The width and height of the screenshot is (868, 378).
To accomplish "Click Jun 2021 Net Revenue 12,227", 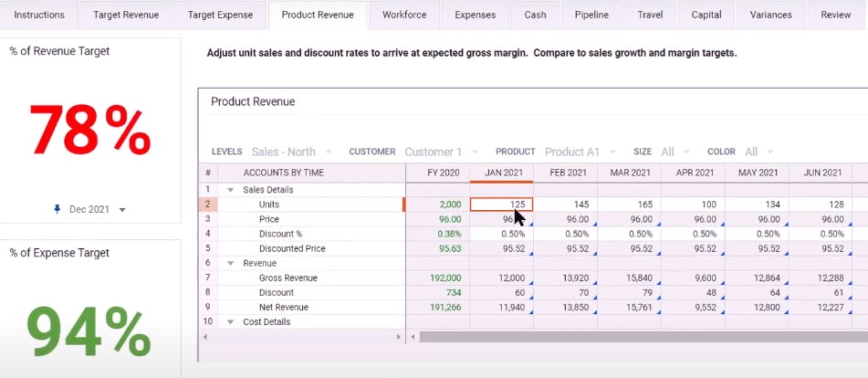I will click(x=821, y=307).
